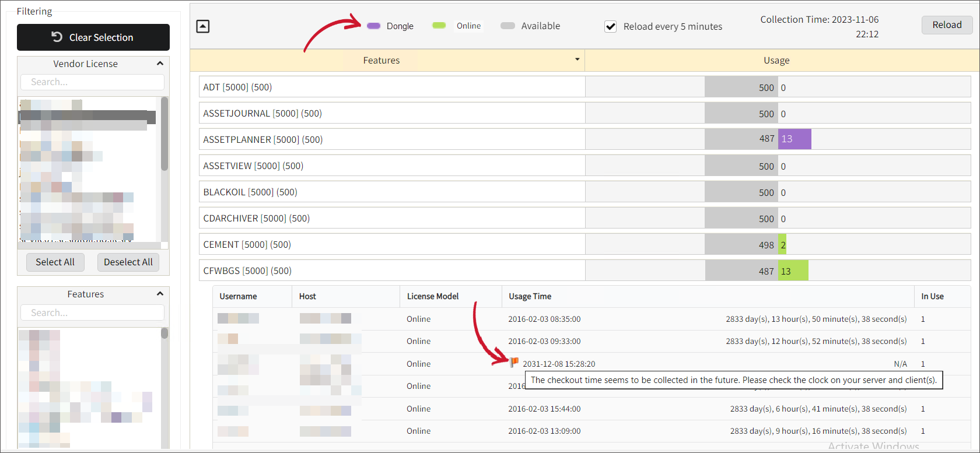Screen dimensions: 980x453
Task: Toggle the Reload every 5 minutes checkbox
Action: [x=611, y=26]
